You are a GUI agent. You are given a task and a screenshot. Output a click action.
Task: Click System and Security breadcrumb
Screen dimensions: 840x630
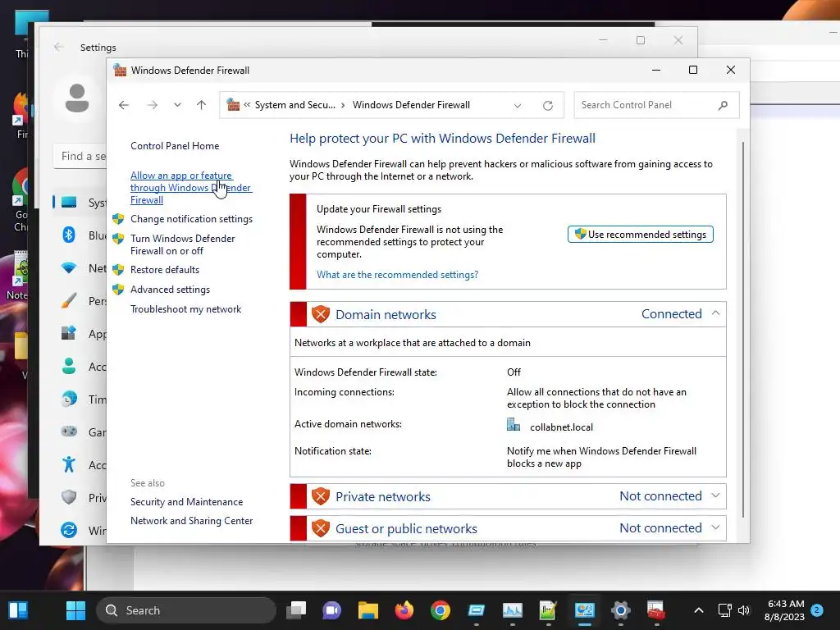click(x=294, y=105)
